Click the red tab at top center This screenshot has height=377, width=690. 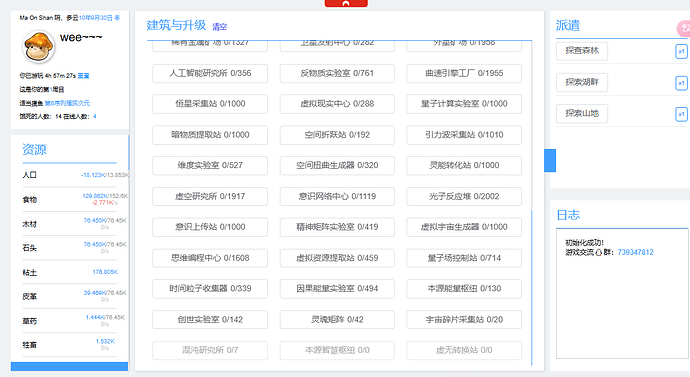coord(346,4)
